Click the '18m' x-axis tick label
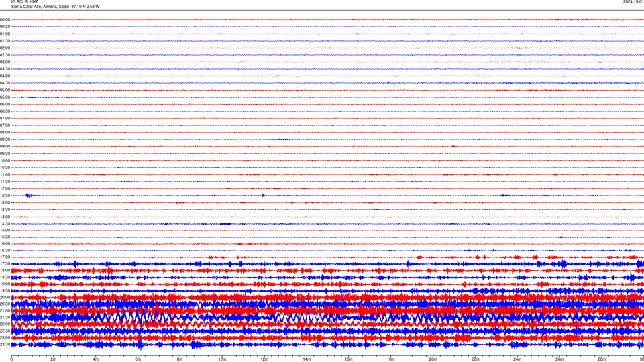 (390, 359)
